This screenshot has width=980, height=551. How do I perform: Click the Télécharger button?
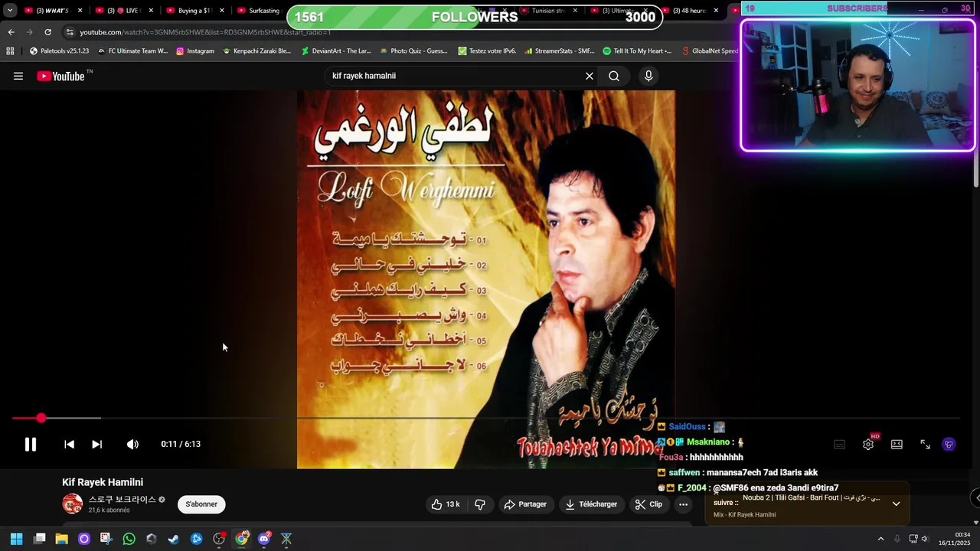click(x=590, y=504)
